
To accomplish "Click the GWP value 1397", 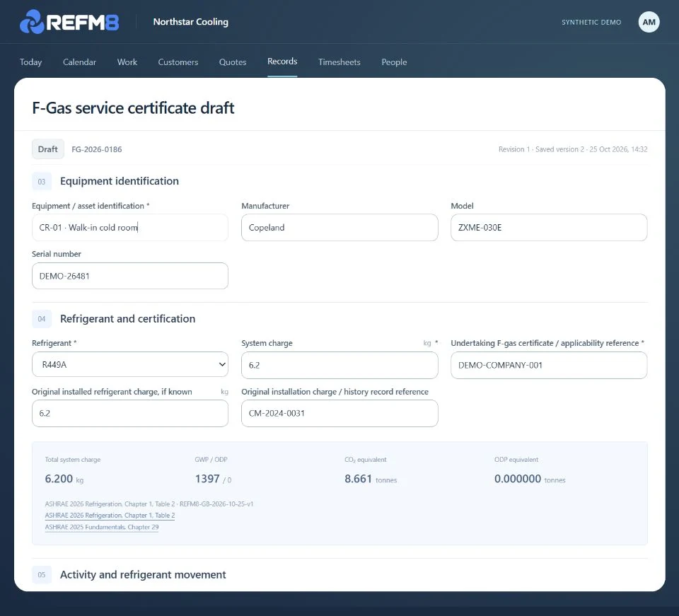I will click(x=207, y=479).
